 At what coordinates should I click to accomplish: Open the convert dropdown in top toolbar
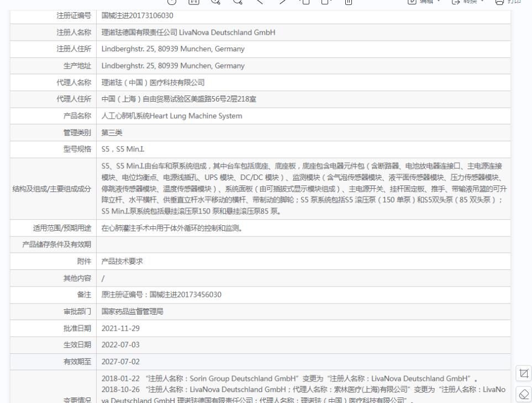[x=467, y=2]
